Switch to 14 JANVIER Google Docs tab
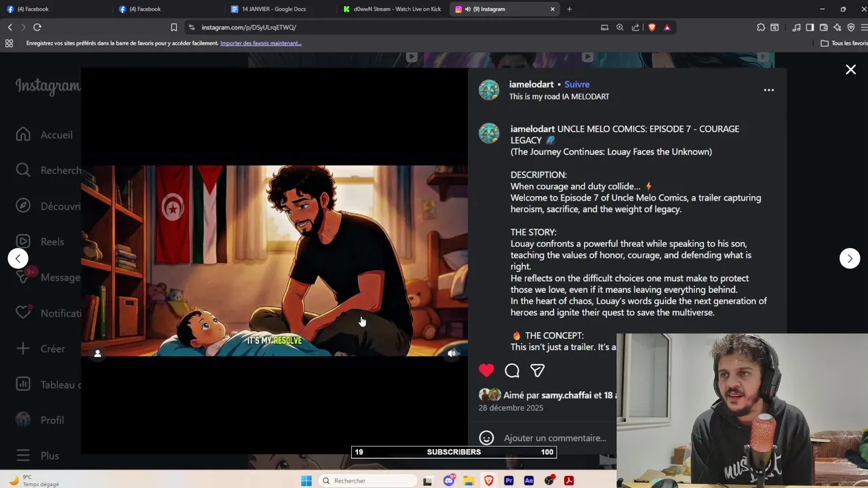868x488 pixels. [x=279, y=9]
